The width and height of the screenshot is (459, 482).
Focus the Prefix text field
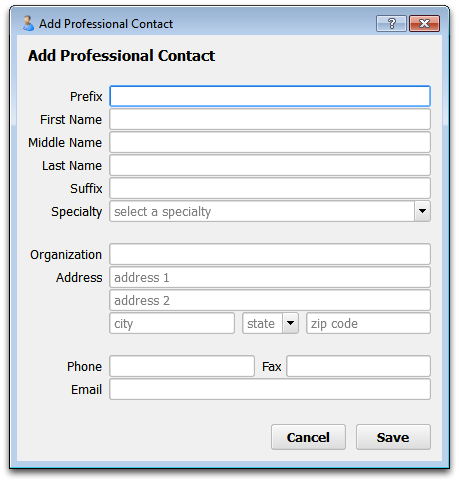point(270,96)
